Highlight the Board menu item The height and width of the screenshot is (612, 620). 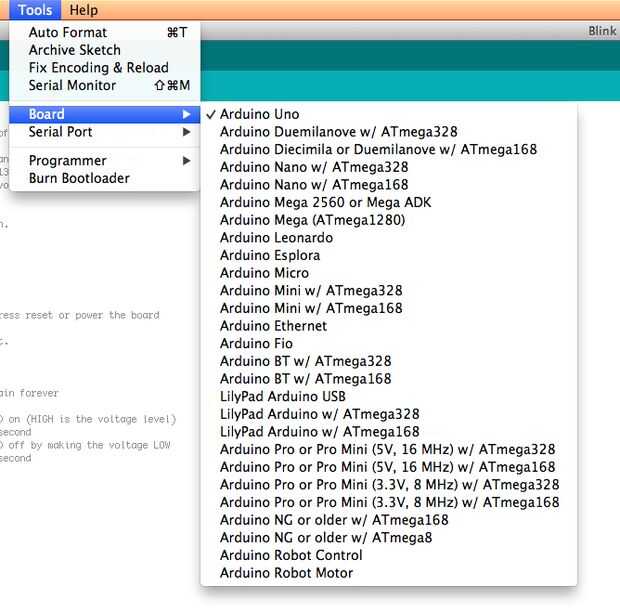(104, 114)
